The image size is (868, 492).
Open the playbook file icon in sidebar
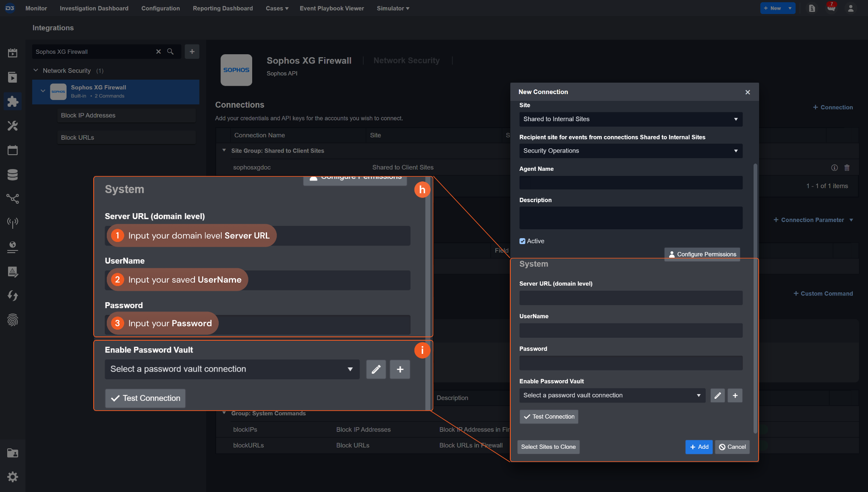(x=13, y=77)
